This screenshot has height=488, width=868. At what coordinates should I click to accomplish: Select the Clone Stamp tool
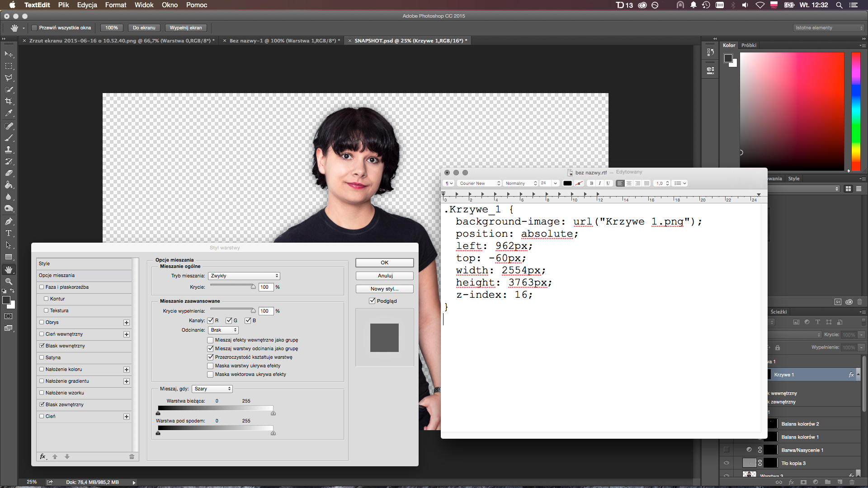(x=9, y=150)
